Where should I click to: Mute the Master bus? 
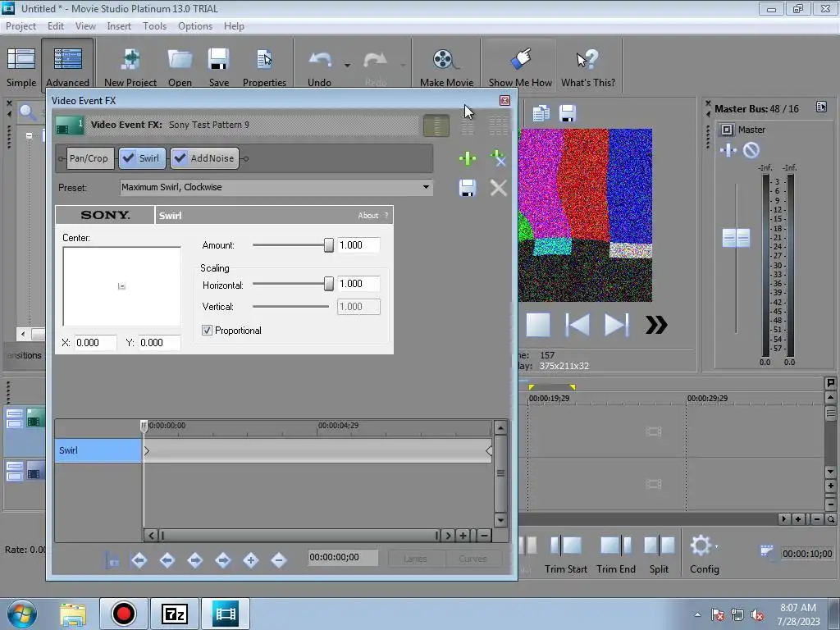[x=751, y=150]
